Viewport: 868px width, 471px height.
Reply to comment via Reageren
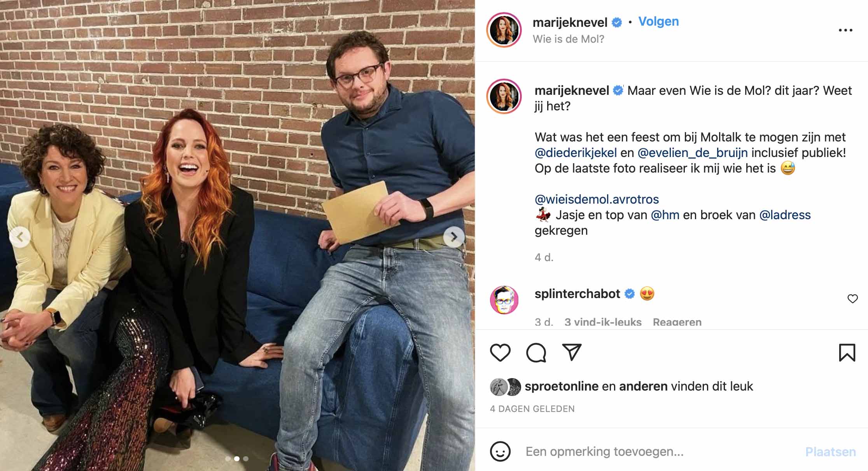(677, 322)
